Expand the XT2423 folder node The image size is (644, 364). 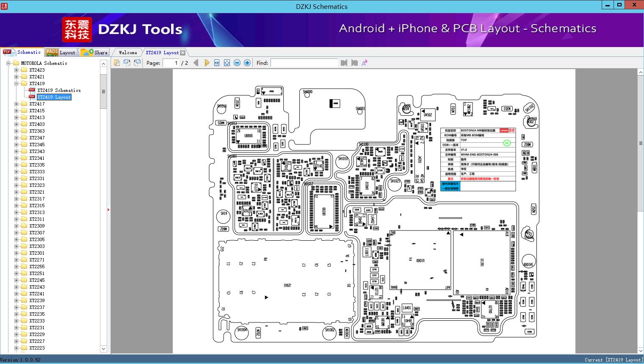pos(16,70)
